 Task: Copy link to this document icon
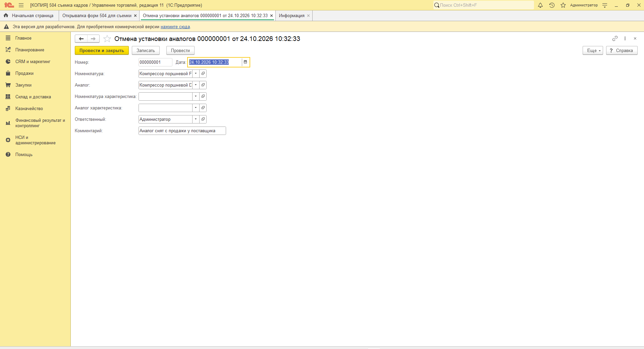pyautogui.click(x=615, y=39)
